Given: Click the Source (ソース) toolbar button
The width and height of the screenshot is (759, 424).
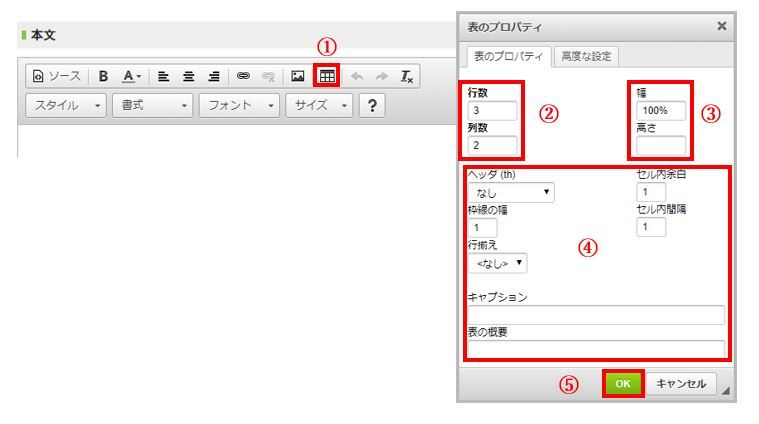Looking at the screenshot, I should [x=56, y=76].
